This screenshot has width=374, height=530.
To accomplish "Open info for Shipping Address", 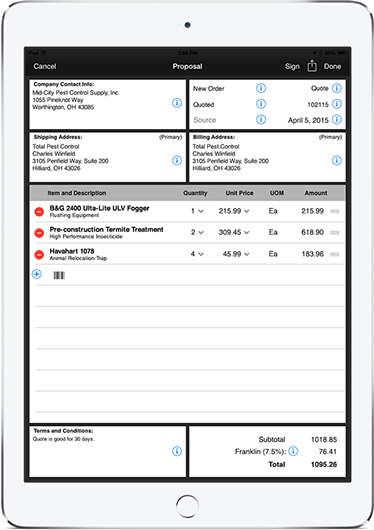I will 177,160.
